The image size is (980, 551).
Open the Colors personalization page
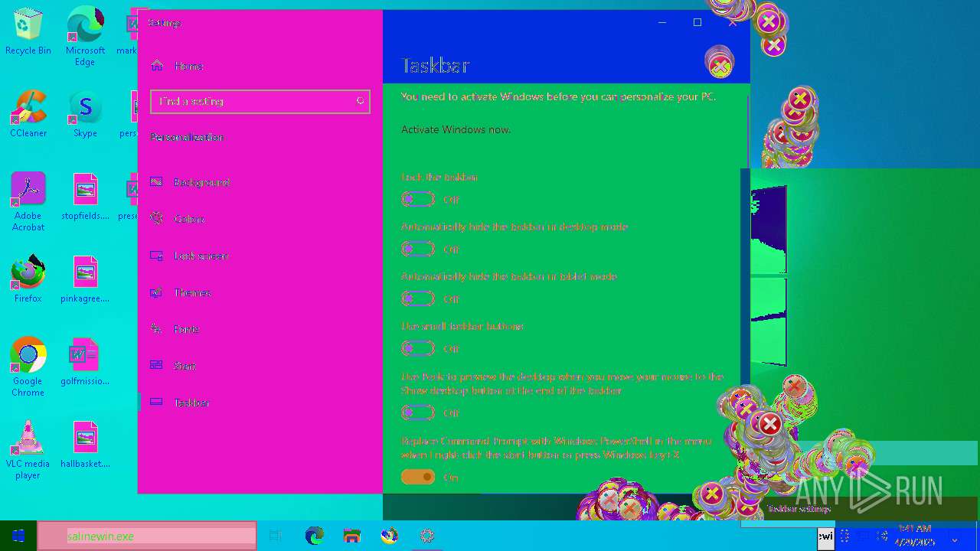[178, 219]
